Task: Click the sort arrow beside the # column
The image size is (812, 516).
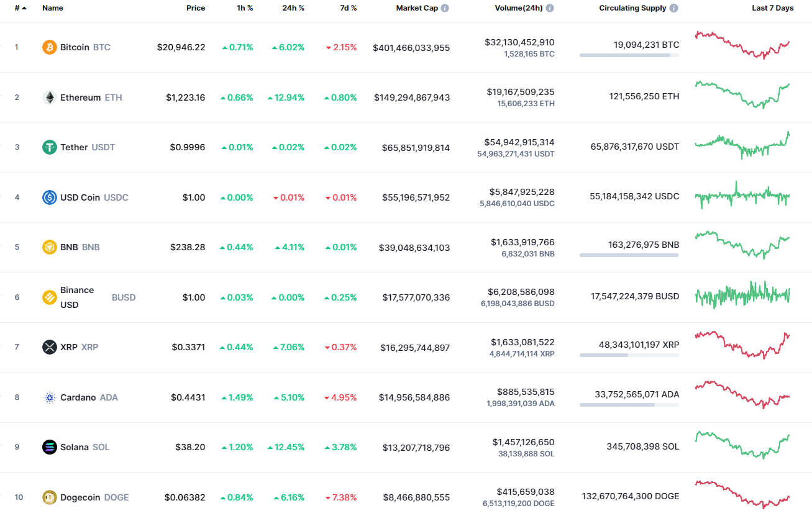Action: click(x=24, y=7)
